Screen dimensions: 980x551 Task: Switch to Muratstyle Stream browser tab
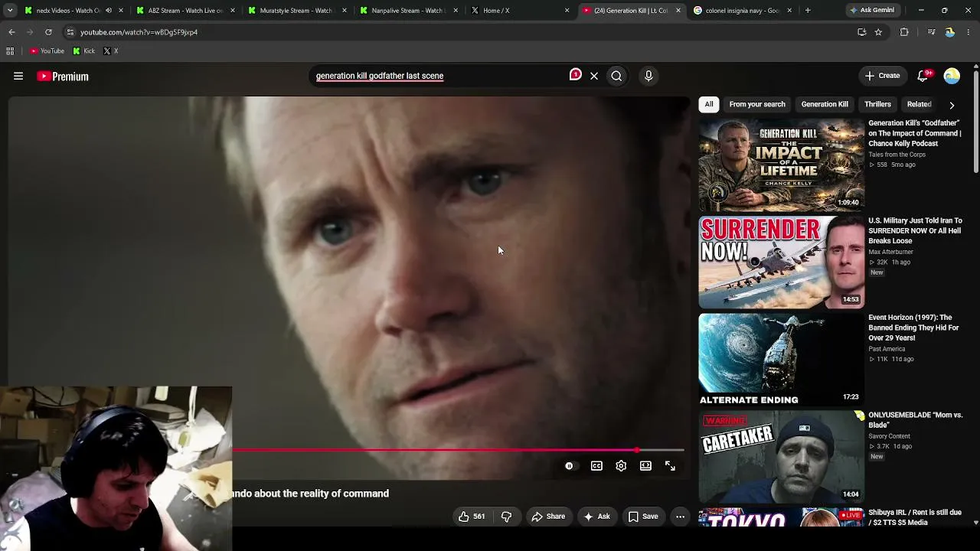pyautogui.click(x=296, y=11)
